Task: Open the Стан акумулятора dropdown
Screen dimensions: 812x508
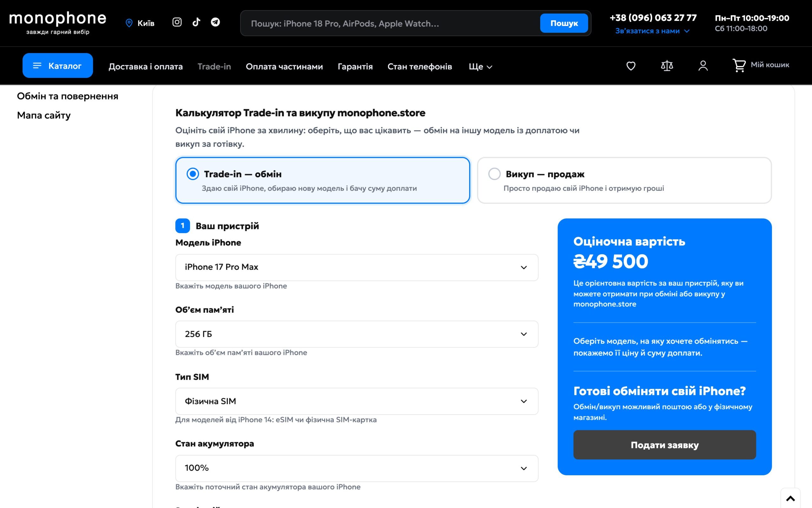Action: click(x=357, y=468)
